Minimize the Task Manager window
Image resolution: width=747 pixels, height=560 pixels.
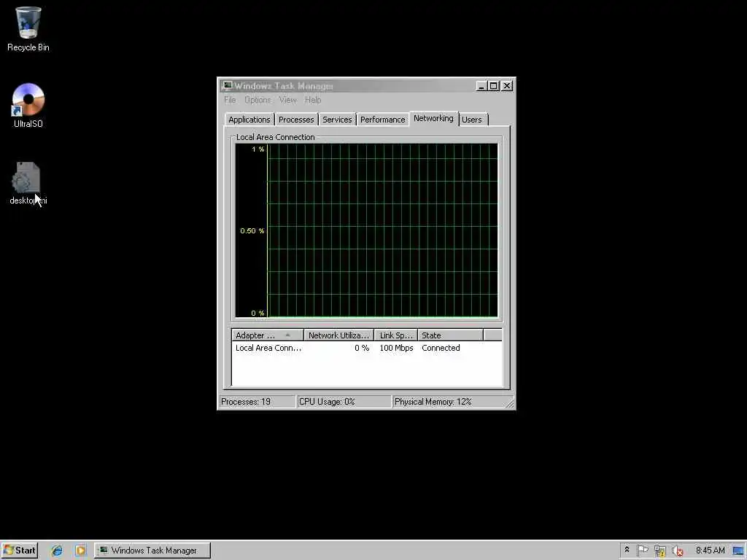click(x=481, y=86)
